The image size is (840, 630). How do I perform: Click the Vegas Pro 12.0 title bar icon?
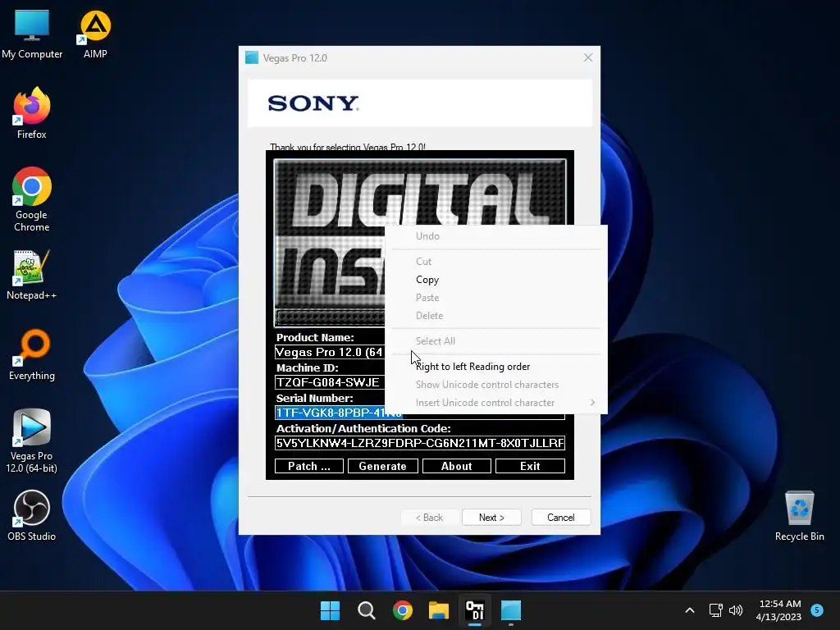point(252,58)
